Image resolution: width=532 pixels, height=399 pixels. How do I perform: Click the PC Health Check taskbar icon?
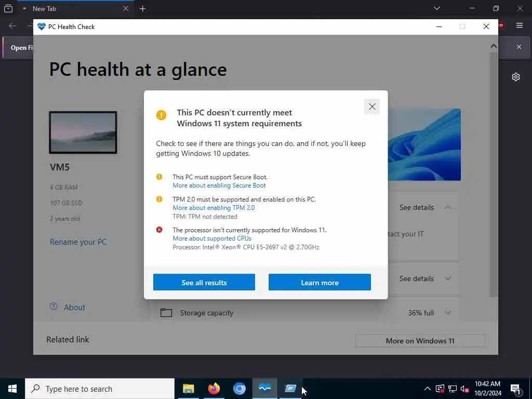[264, 389]
